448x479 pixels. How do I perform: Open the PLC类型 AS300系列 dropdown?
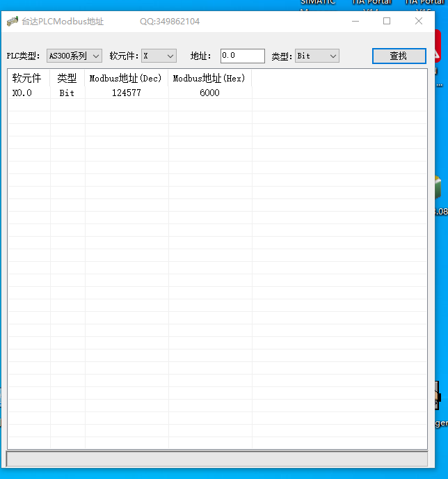[x=74, y=56]
